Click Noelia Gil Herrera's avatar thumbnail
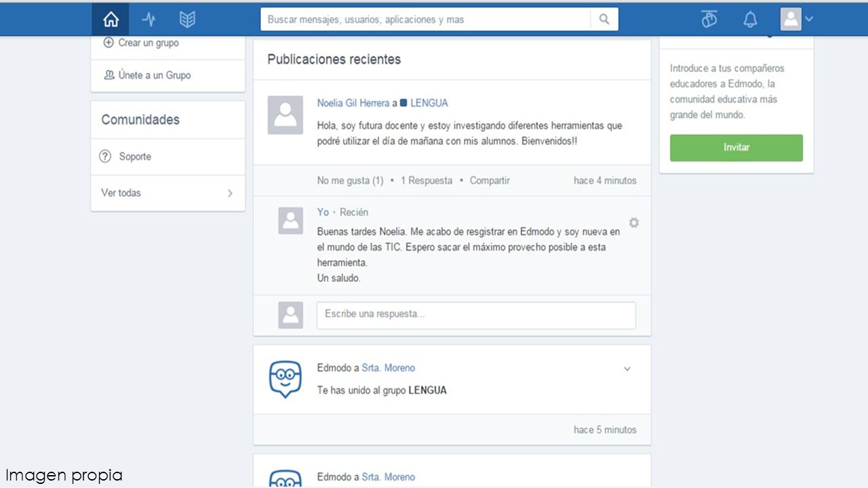Screen dimensions: 868x488 pos(285,115)
